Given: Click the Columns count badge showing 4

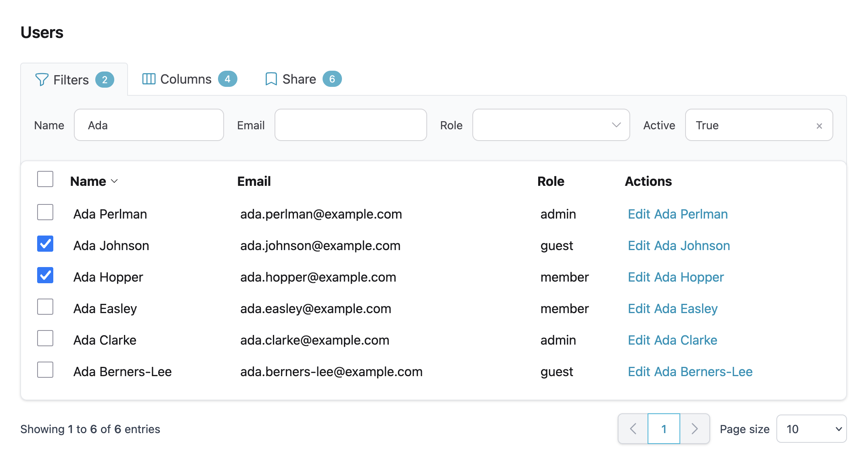Looking at the screenshot, I should coord(228,79).
